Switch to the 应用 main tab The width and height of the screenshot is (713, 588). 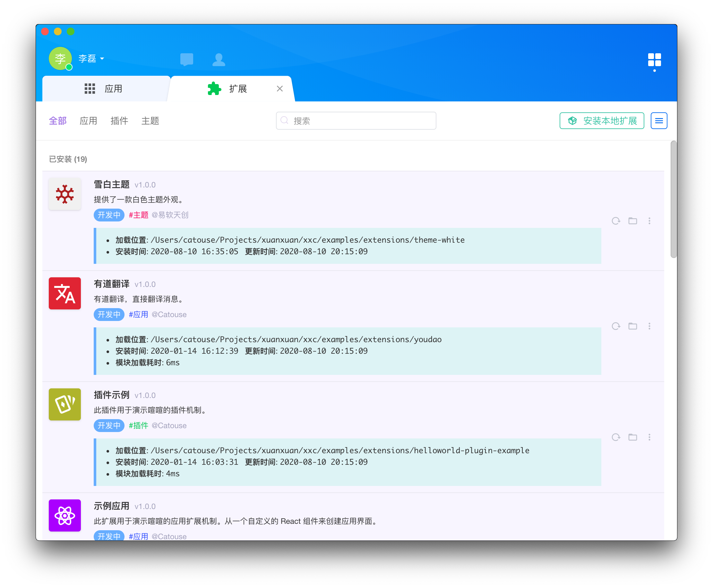point(104,89)
